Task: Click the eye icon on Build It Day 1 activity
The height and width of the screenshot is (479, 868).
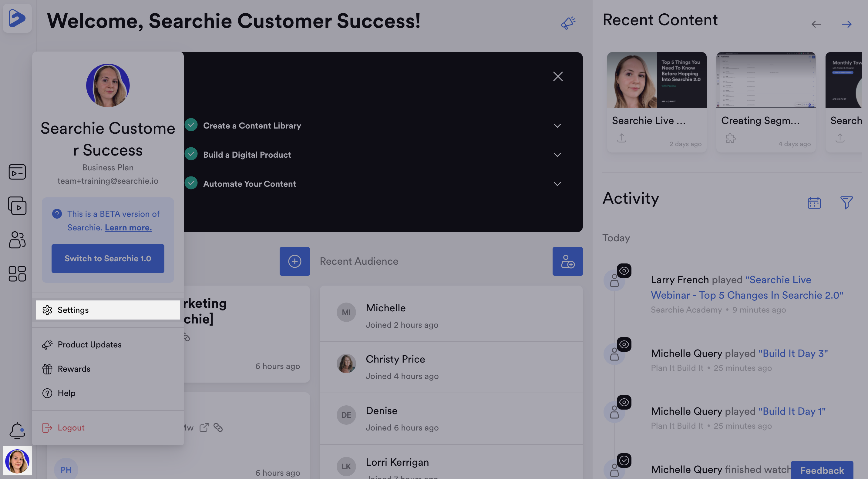Action: pyautogui.click(x=624, y=402)
